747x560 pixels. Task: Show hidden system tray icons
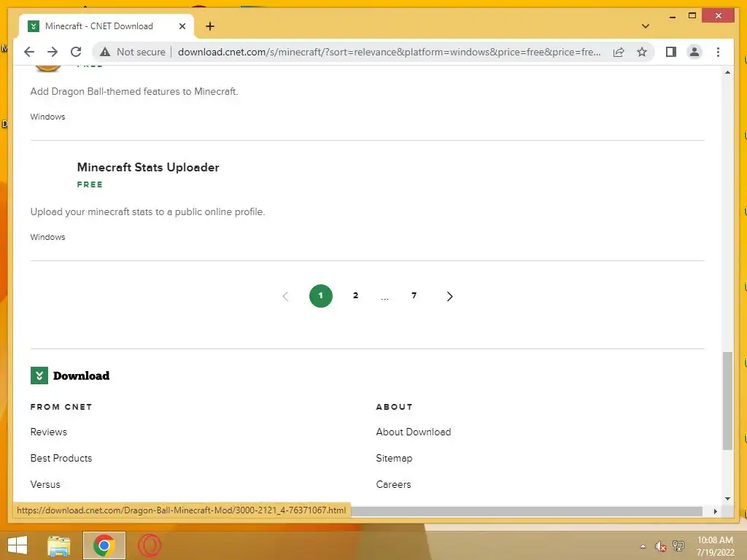(x=643, y=546)
